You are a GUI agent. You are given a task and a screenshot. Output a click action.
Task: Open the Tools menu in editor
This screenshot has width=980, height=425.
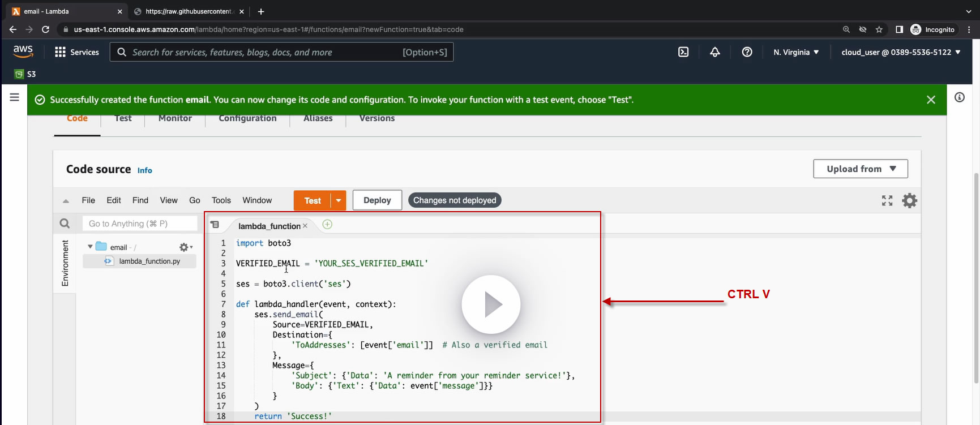[x=221, y=200]
